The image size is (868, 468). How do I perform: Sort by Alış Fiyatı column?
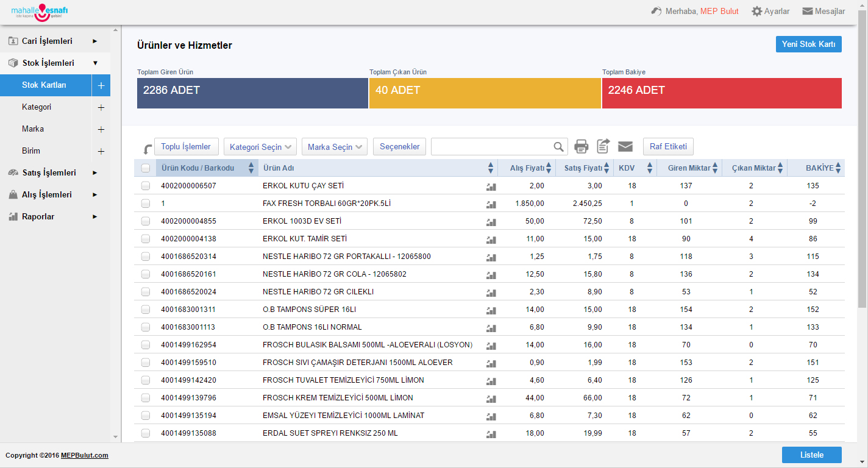[x=527, y=168]
